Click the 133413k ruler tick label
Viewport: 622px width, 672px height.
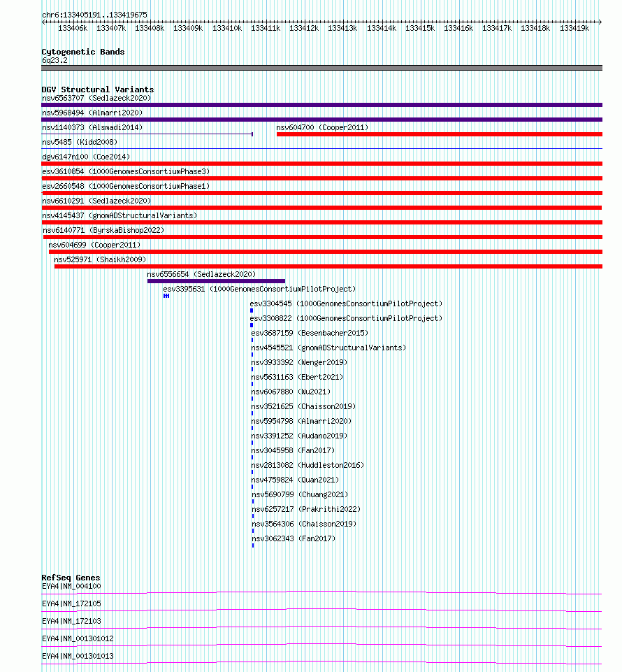[342, 28]
